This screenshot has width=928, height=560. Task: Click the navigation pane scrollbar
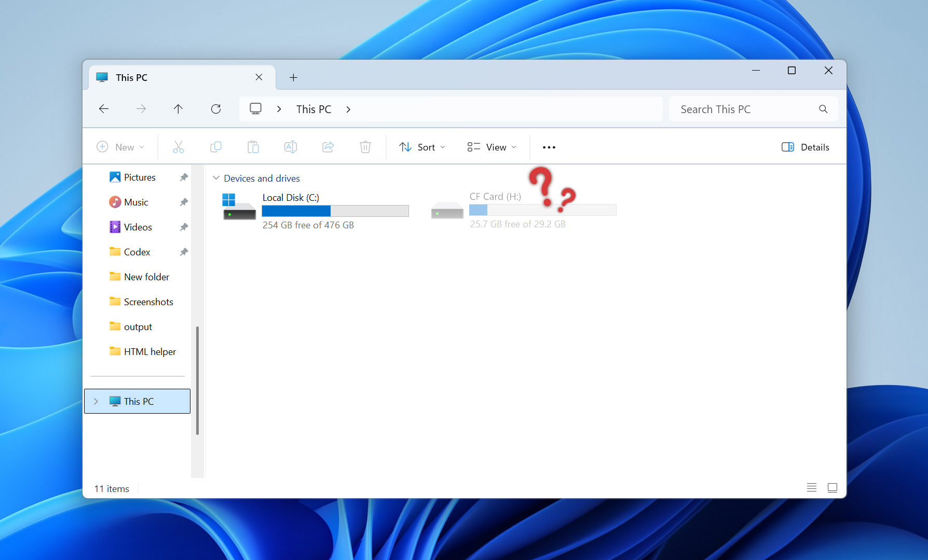tap(197, 380)
